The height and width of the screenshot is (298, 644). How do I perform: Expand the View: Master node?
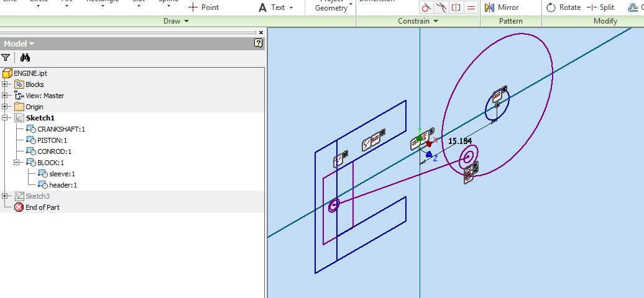[x=4, y=96]
